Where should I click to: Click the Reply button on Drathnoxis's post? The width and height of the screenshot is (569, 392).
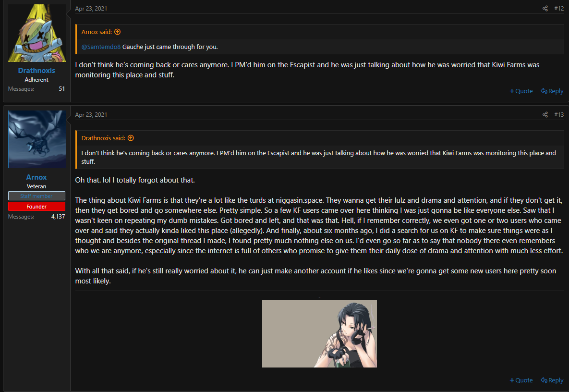[552, 91]
